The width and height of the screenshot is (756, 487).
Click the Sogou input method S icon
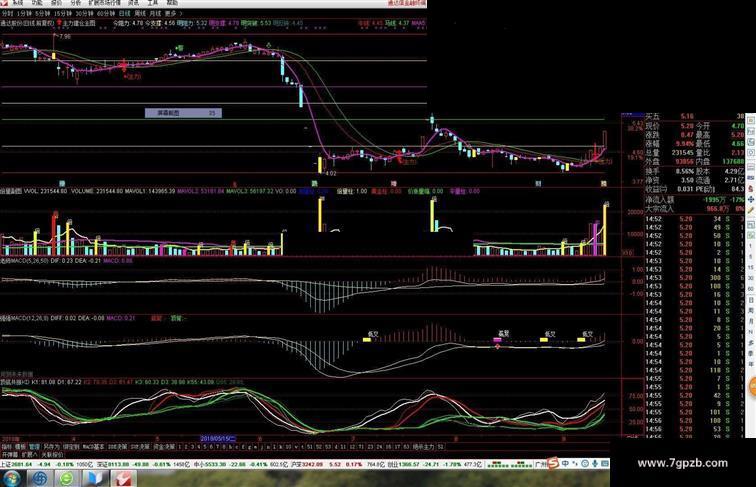(x=554, y=463)
